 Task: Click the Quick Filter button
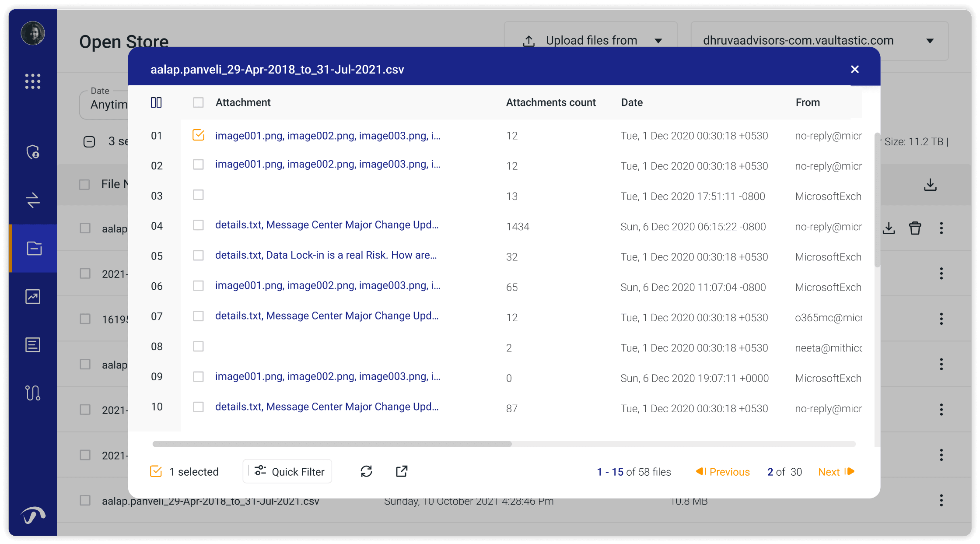click(288, 471)
